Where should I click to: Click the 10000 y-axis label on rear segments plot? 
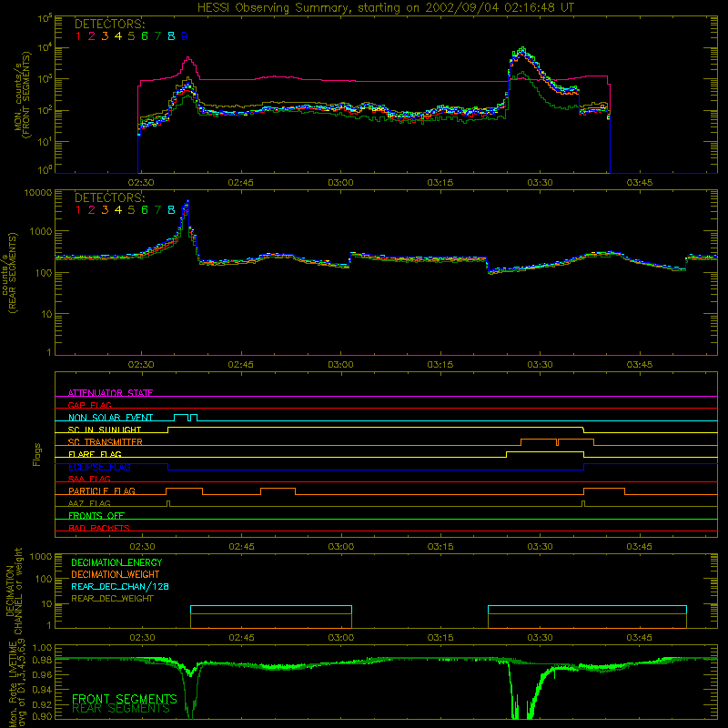(x=38, y=193)
